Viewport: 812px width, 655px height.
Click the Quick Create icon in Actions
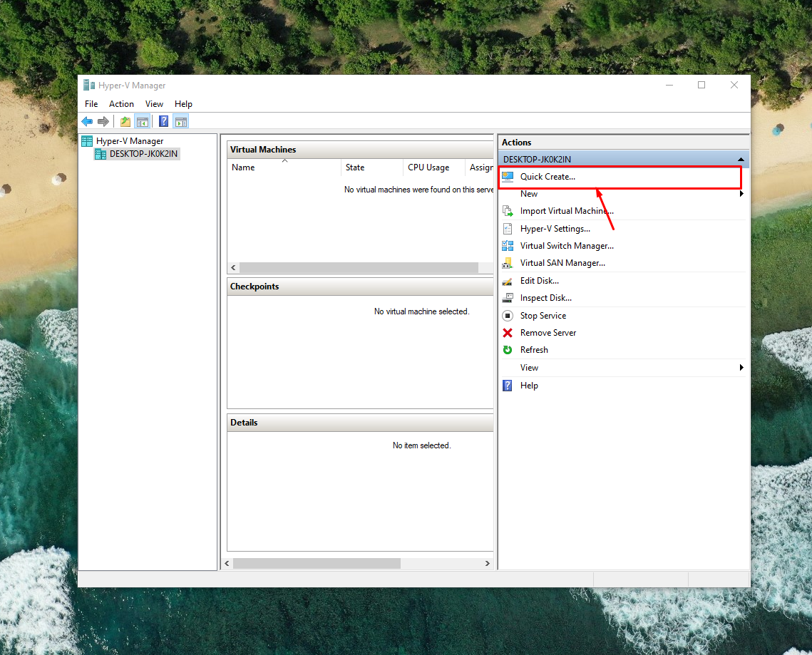(x=508, y=177)
